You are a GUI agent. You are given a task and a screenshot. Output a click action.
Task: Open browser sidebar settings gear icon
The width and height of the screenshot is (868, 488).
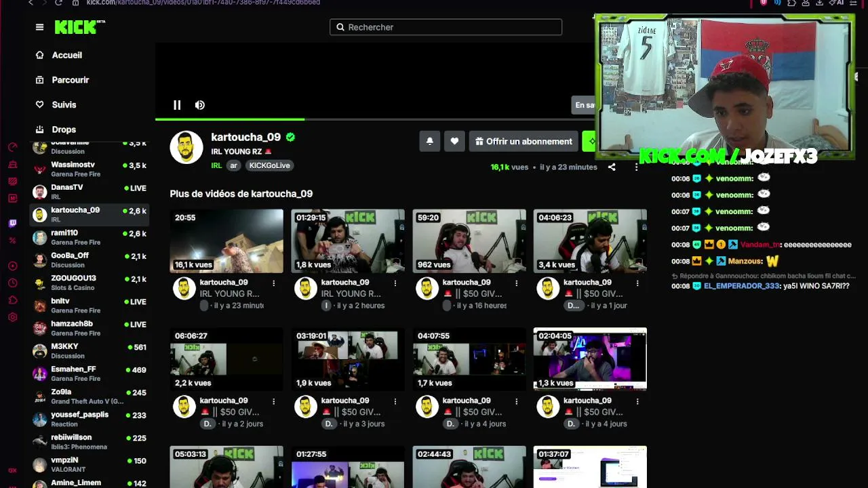click(x=12, y=317)
